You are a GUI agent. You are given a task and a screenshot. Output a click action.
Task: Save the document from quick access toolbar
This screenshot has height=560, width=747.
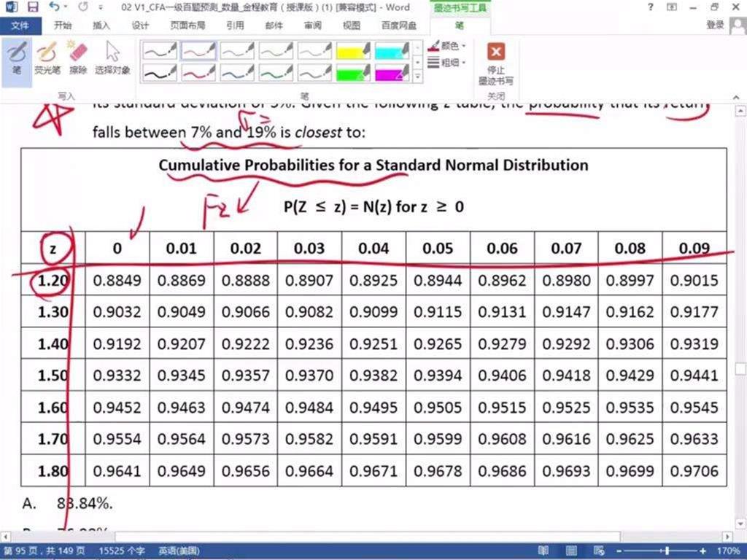pos(32,7)
